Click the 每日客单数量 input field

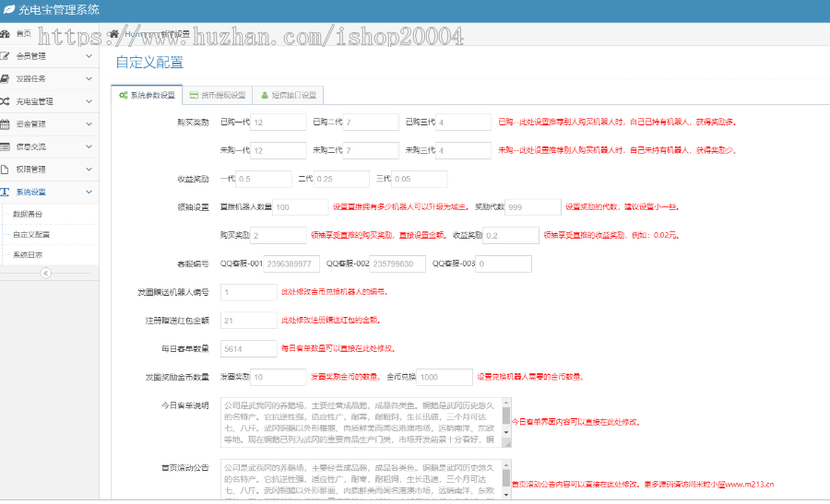249,349
